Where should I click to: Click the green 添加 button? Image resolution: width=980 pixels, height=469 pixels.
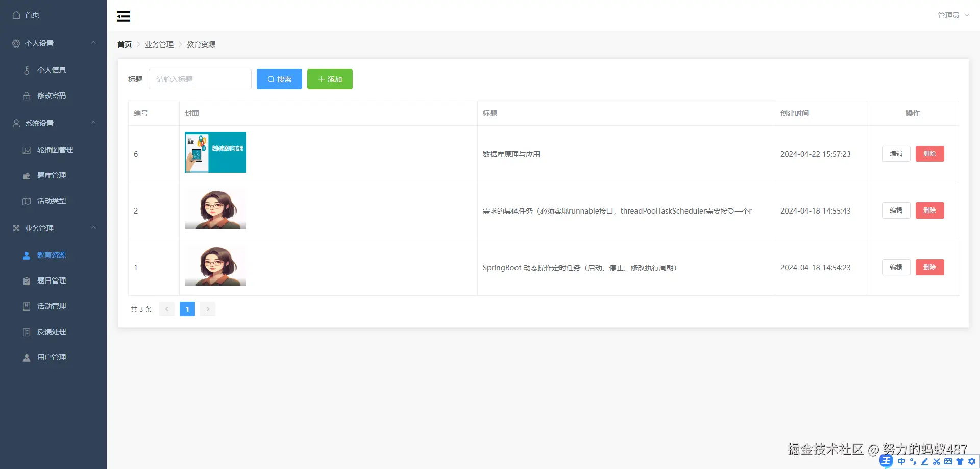pyautogui.click(x=330, y=79)
